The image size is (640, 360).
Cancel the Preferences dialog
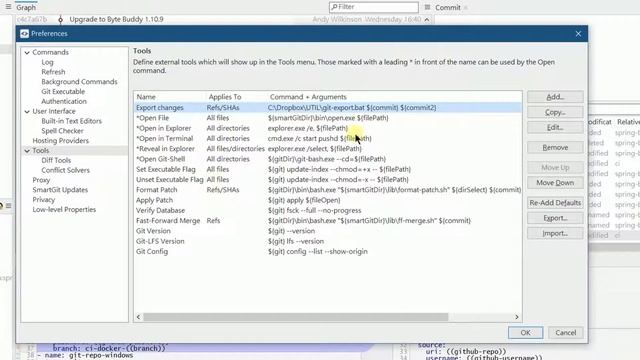pyautogui.click(x=565, y=333)
